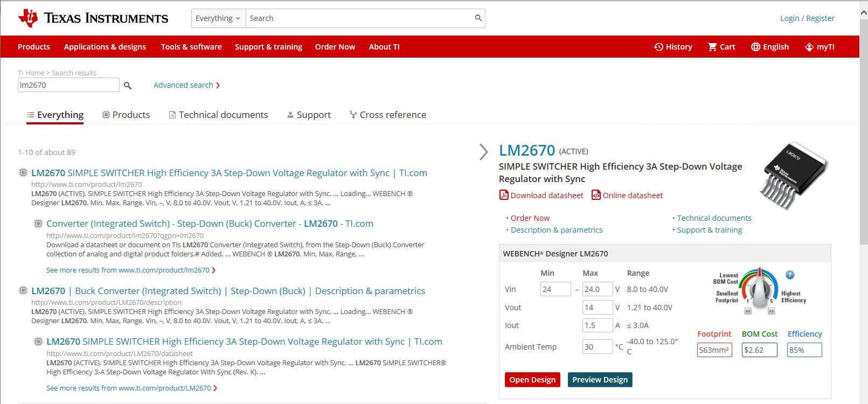The width and height of the screenshot is (868, 404).
Task: Click the Online datasheet link
Action: [x=633, y=196]
